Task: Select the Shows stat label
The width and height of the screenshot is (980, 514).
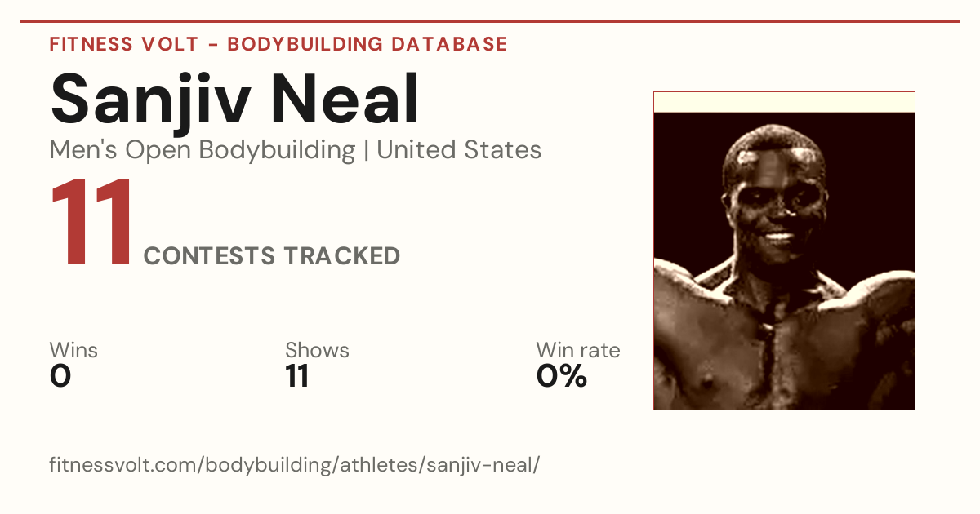Action: [x=317, y=350]
